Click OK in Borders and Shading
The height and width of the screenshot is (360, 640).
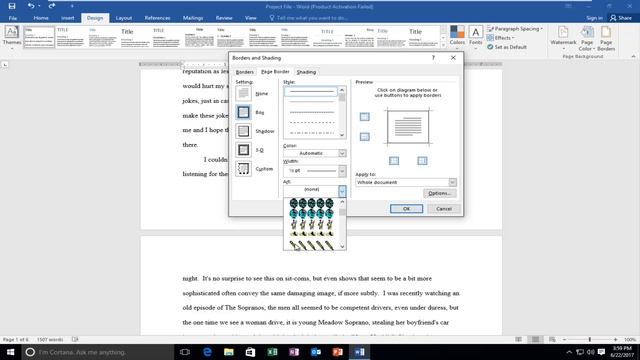coord(407,209)
